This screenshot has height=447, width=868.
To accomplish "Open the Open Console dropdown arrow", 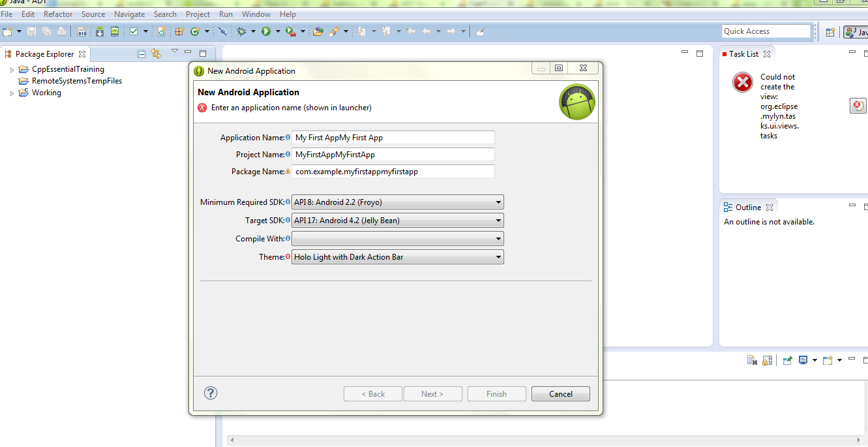I will (839, 360).
